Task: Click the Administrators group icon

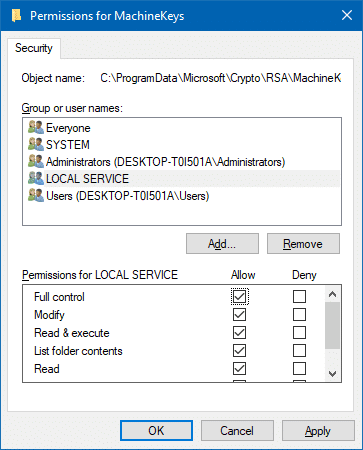Action: tap(36, 161)
